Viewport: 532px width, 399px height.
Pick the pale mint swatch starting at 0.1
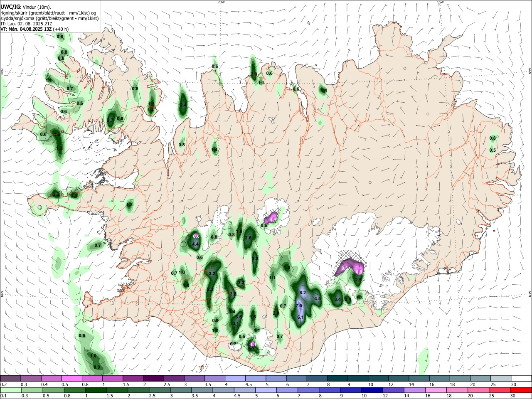click(10, 390)
